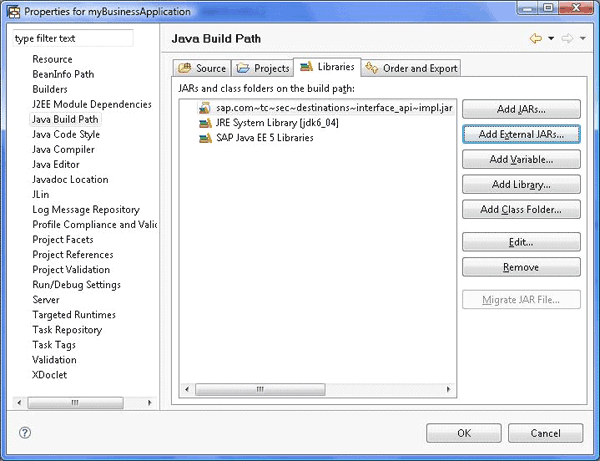
Task: Click the Add Variable... button
Action: pyautogui.click(x=521, y=159)
